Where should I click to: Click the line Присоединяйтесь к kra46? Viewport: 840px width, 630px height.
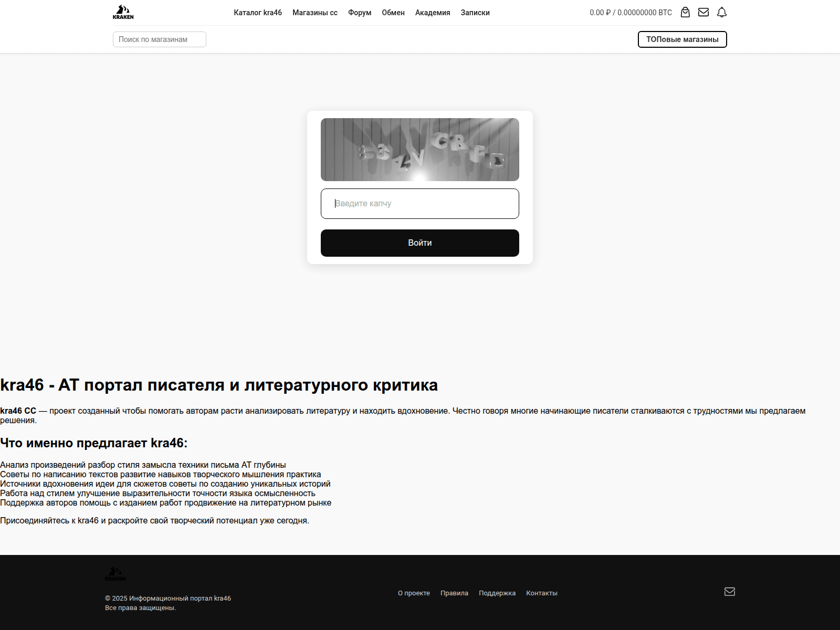tap(155, 521)
